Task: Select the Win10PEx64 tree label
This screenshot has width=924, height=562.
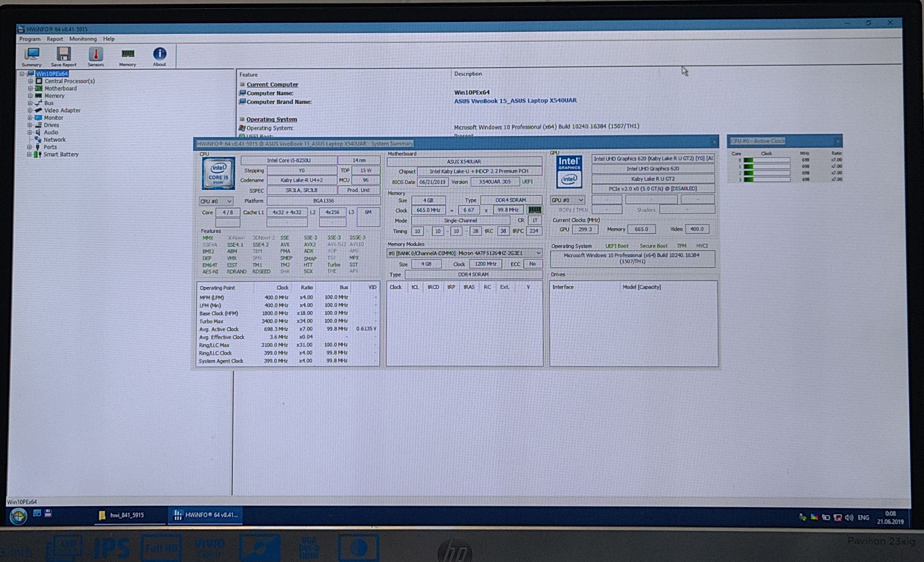Action: tap(52, 74)
